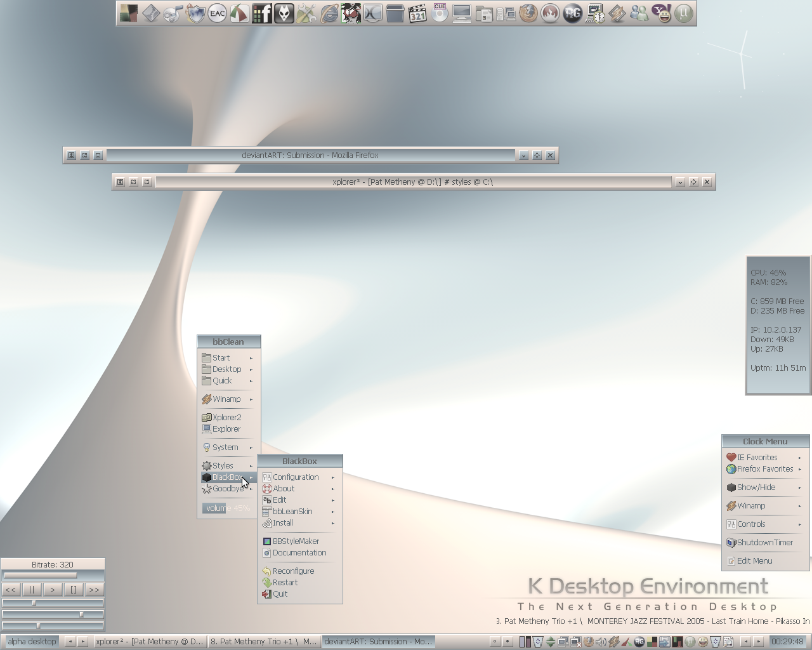Open Show/Hide in Clock Menu

point(765,487)
